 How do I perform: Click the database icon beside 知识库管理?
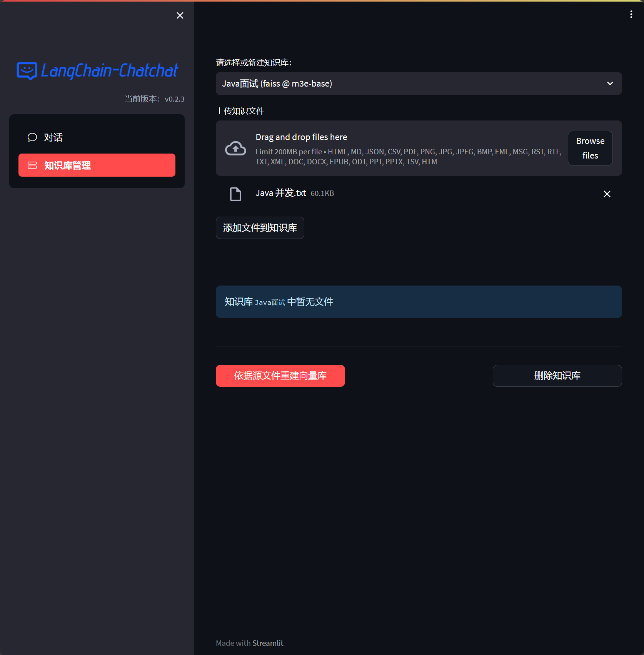coord(32,165)
